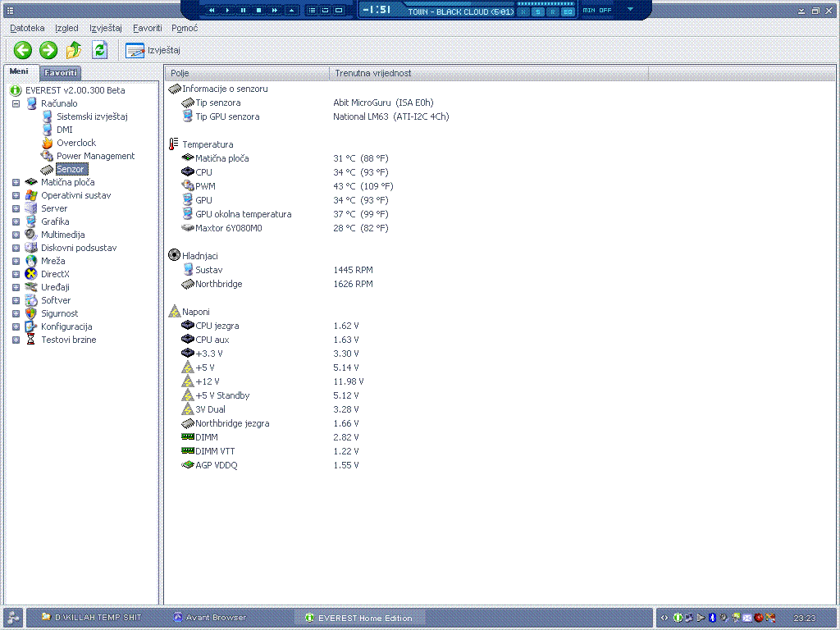This screenshot has width=840, height=630.
Task: Expand the Matična ploča tree node
Action: [16, 182]
